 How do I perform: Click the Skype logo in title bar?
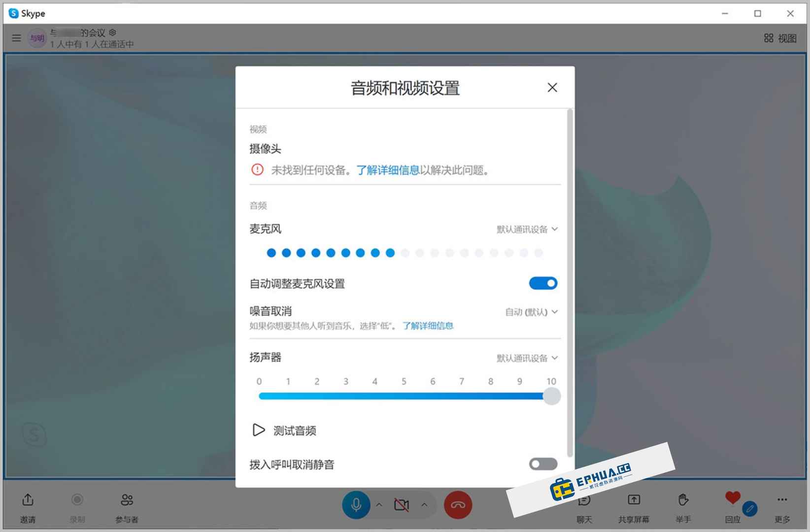(x=14, y=13)
